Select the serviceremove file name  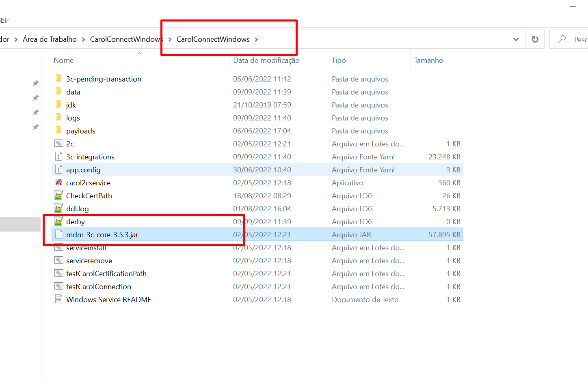tap(89, 261)
